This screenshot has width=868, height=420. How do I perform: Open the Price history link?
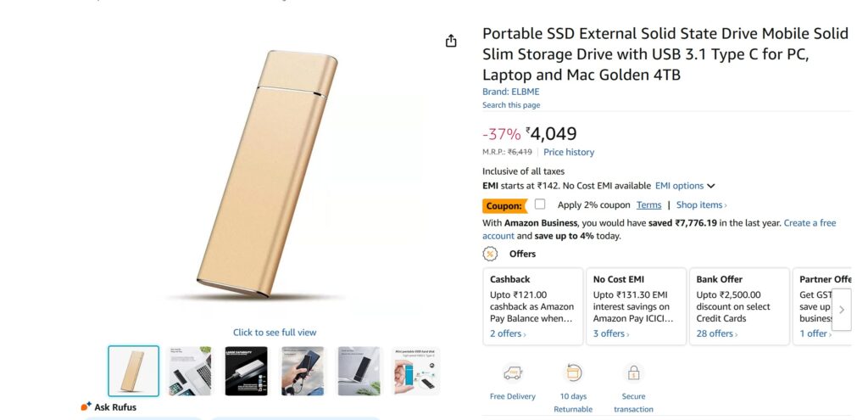click(569, 153)
